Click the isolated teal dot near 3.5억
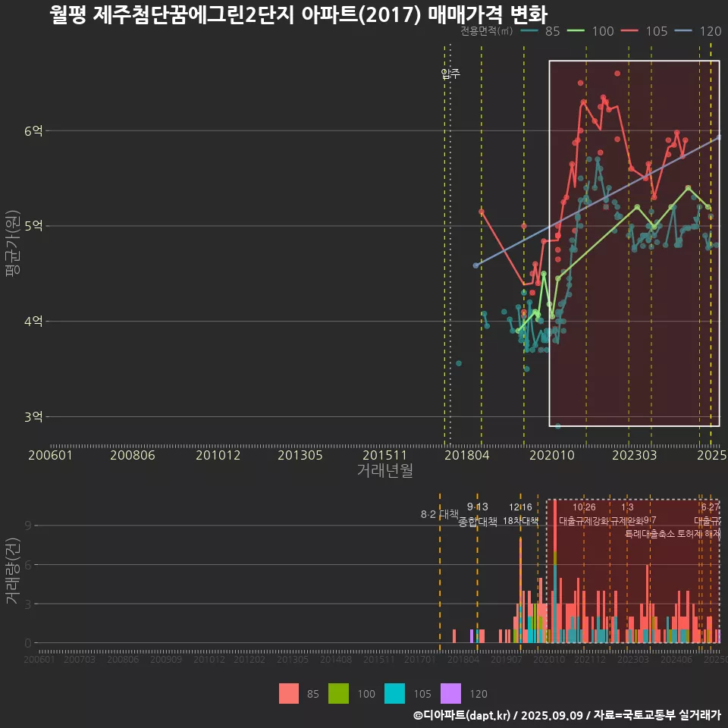Image resolution: width=728 pixels, height=728 pixels. pyautogui.click(x=459, y=363)
